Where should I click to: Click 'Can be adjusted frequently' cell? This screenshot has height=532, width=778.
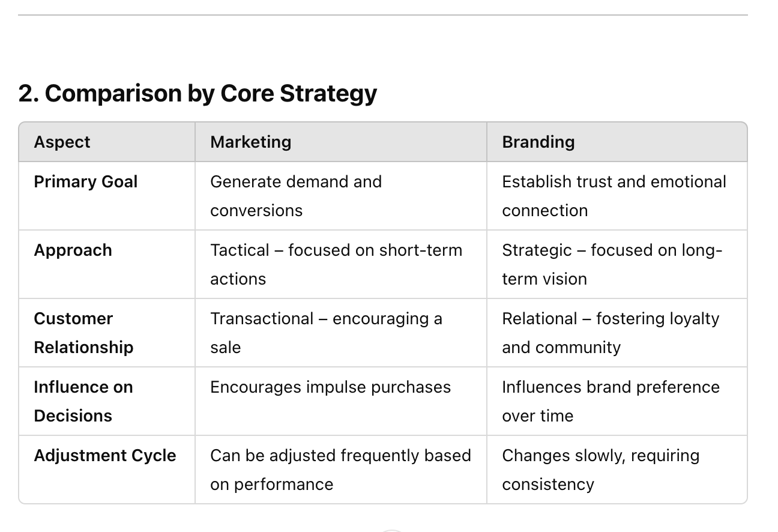[340, 470]
